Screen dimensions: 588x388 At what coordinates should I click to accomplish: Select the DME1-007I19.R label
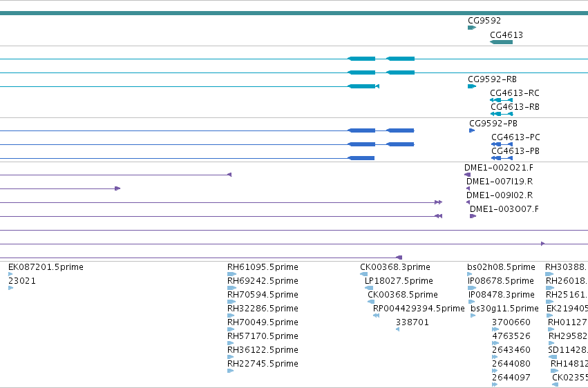500,182
